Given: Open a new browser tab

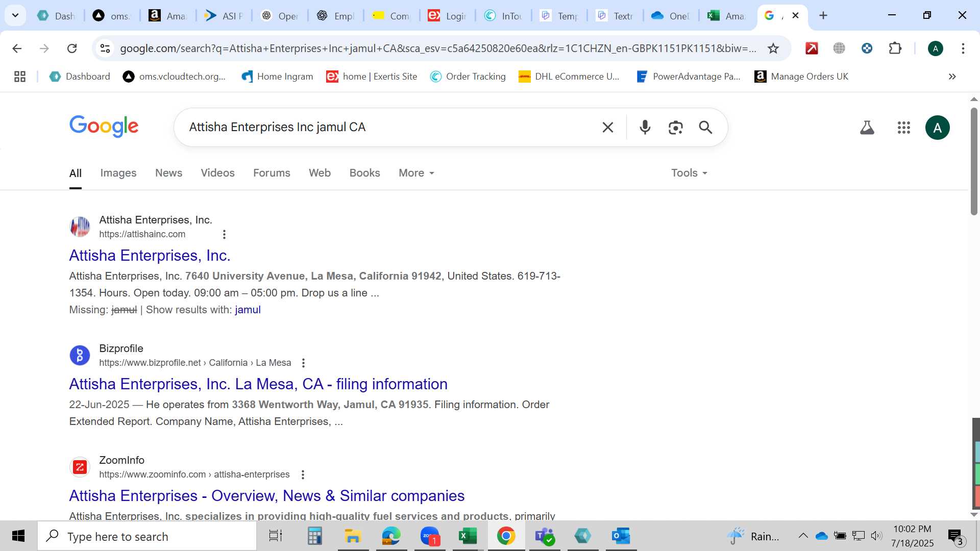Looking at the screenshot, I should (x=823, y=15).
